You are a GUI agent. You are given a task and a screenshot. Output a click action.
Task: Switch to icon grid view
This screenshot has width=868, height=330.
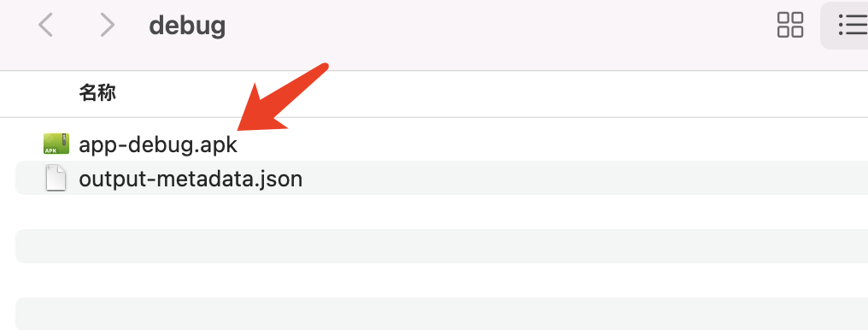pos(790,25)
